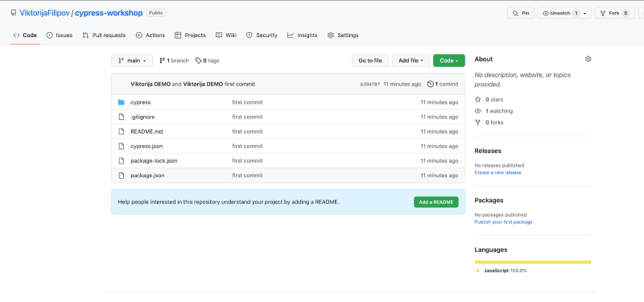Image resolution: width=644 pixels, height=302 pixels.
Task: Switch to the Code tab
Action: tap(25, 35)
